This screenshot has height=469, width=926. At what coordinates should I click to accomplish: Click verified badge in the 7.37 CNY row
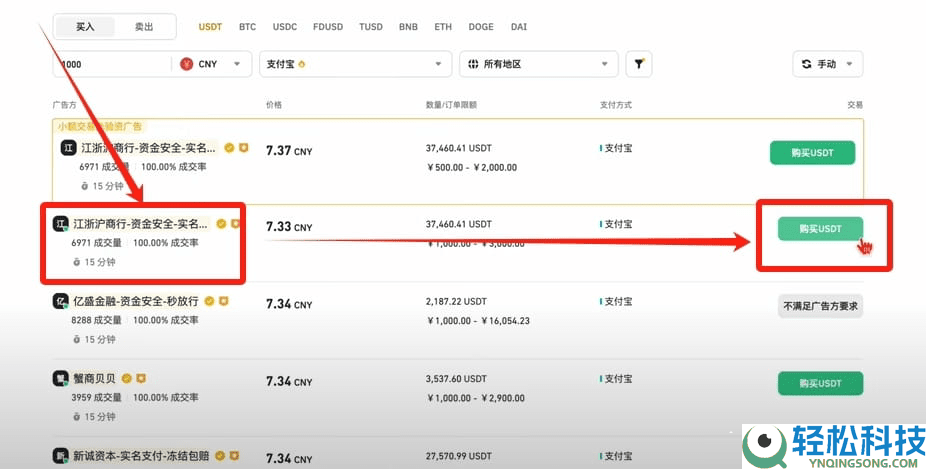click(x=229, y=148)
